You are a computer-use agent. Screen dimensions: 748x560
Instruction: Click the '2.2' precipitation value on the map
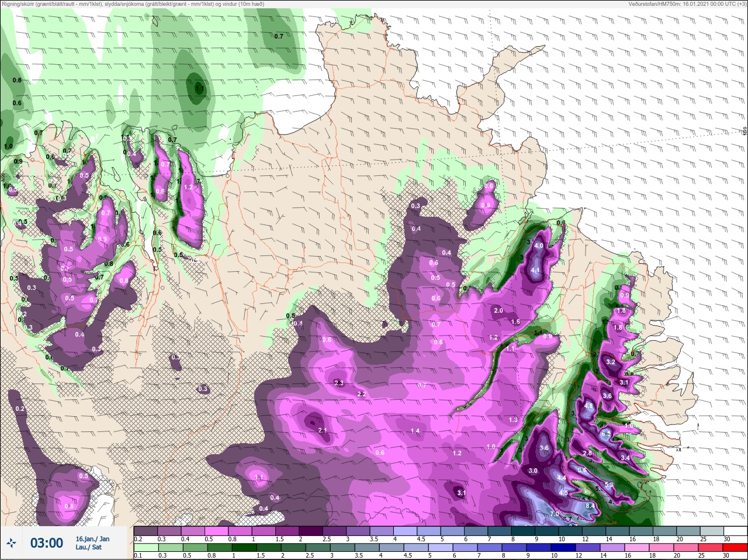click(361, 394)
